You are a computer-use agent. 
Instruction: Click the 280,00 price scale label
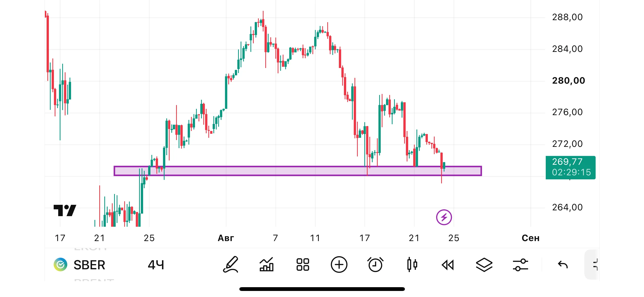pyautogui.click(x=568, y=81)
